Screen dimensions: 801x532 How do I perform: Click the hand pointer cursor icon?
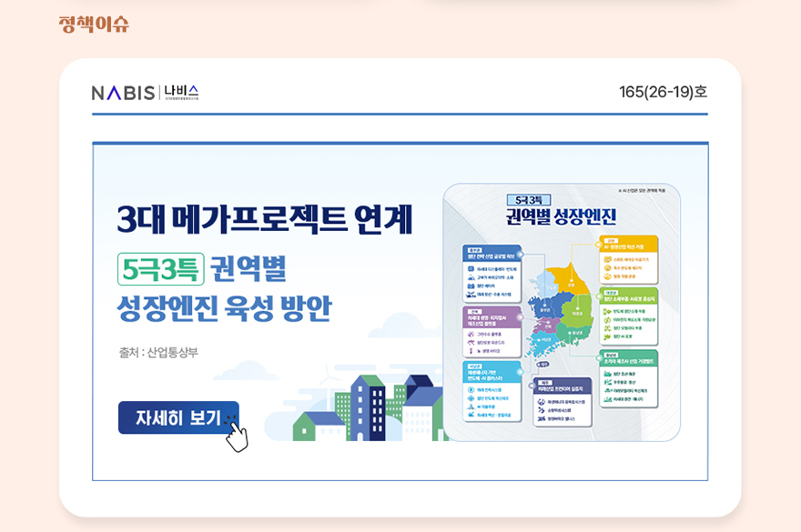[237, 437]
